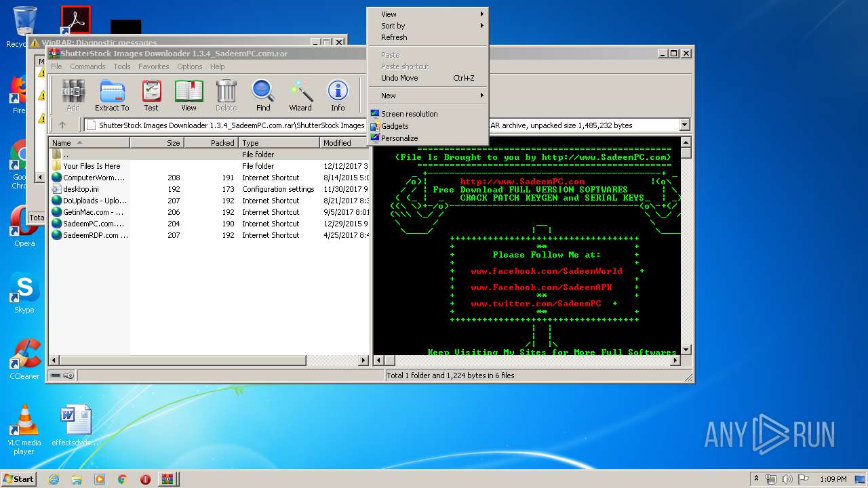Open the Tools menu
The image size is (868, 488).
pyautogui.click(x=122, y=66)
